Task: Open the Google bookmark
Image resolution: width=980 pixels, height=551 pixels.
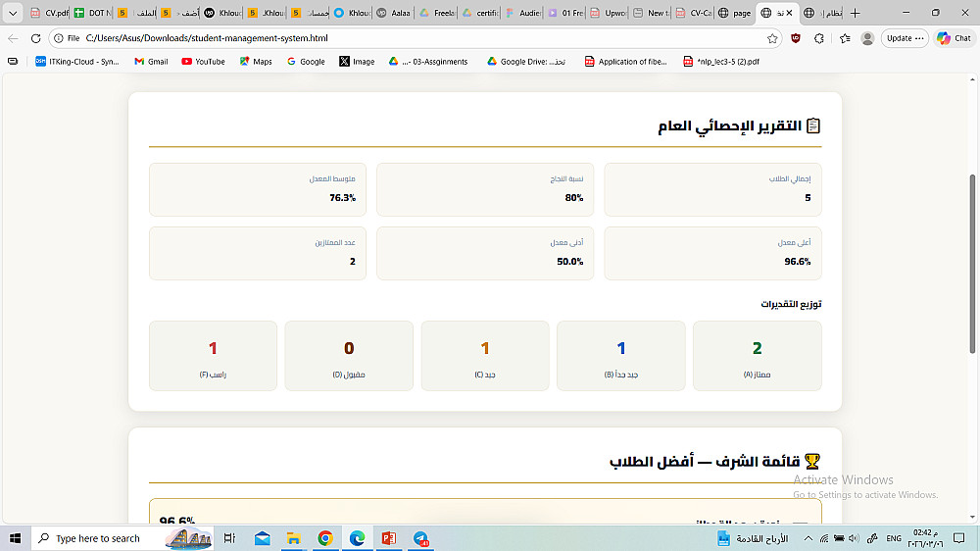Action: (306, 62)
